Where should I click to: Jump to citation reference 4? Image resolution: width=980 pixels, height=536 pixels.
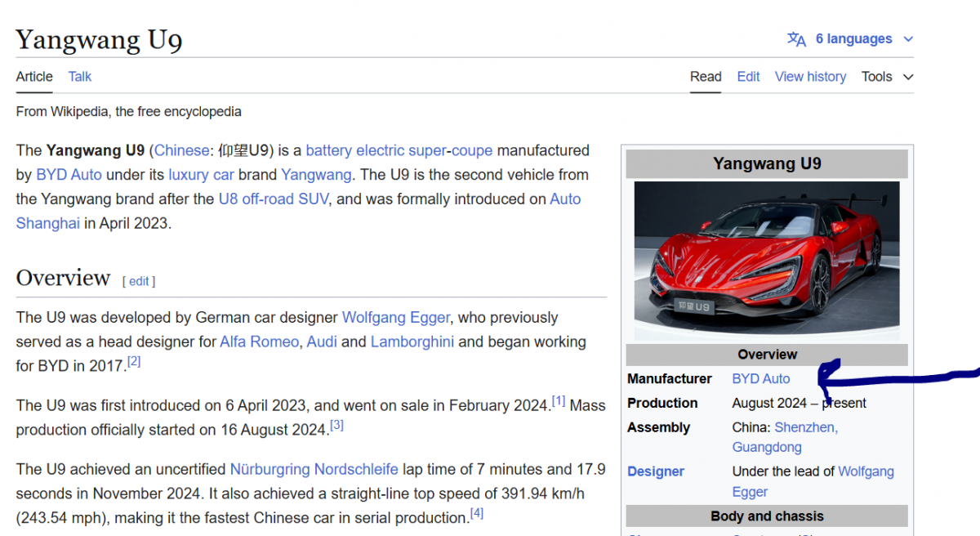click(x=477, y=513)
